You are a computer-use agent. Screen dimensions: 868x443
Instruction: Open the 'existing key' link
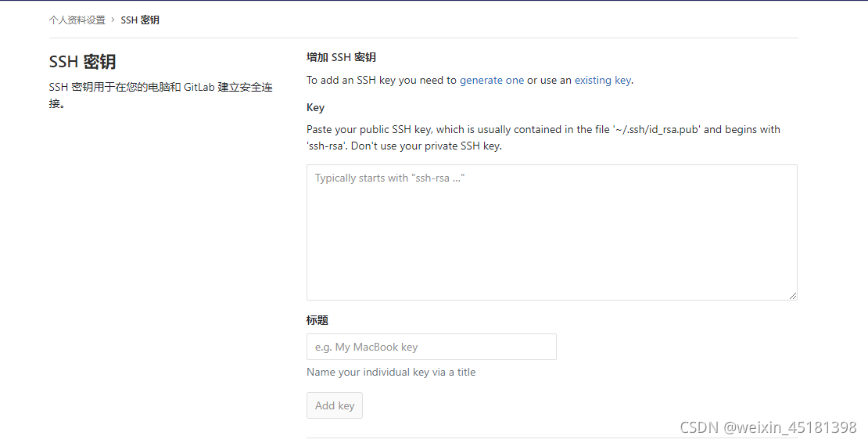coord(602,81)
